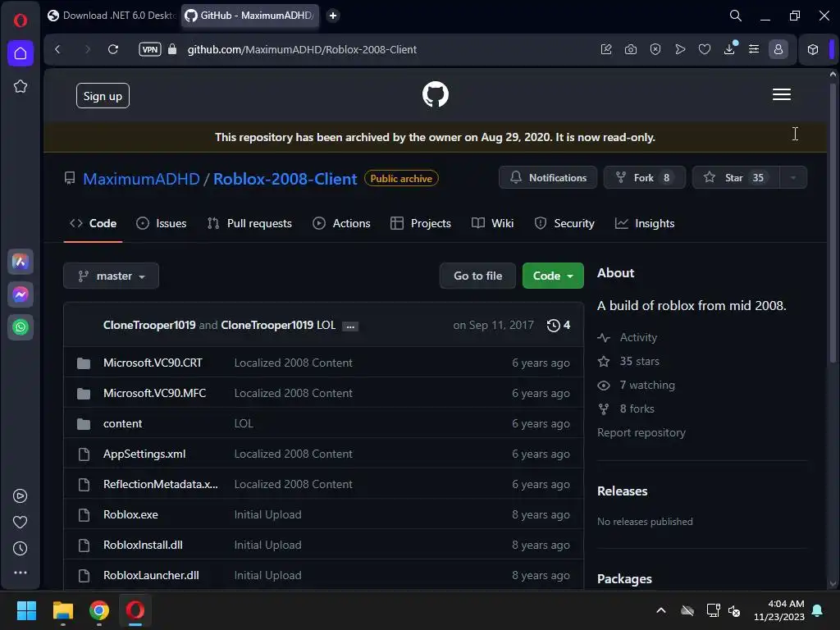The height and width of the screenshot is (630, 840).
Task: Click the Sign up button
Action: [103, 95]
